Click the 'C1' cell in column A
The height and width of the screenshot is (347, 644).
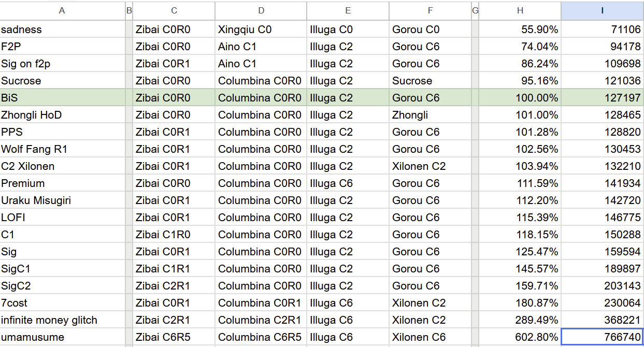point(62,235)
